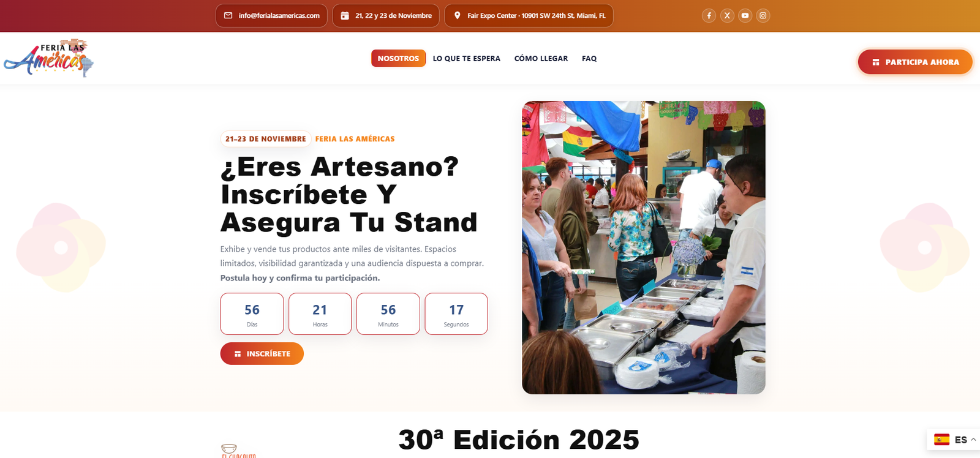
Task: Click the location pin icon
Action: 457,16
